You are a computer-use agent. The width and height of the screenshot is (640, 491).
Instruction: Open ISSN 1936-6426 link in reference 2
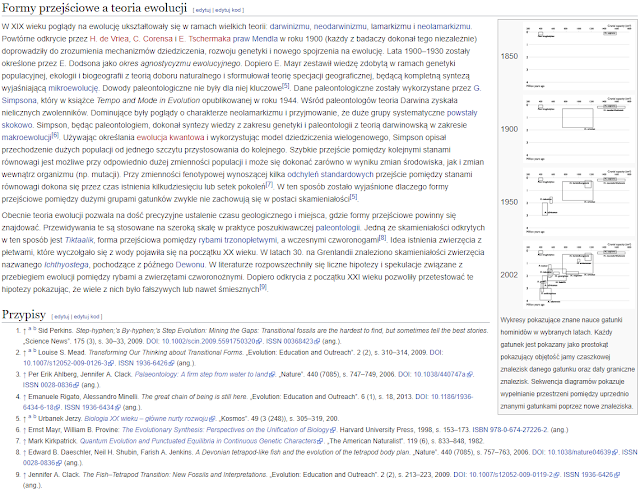[x=146, y=363]
